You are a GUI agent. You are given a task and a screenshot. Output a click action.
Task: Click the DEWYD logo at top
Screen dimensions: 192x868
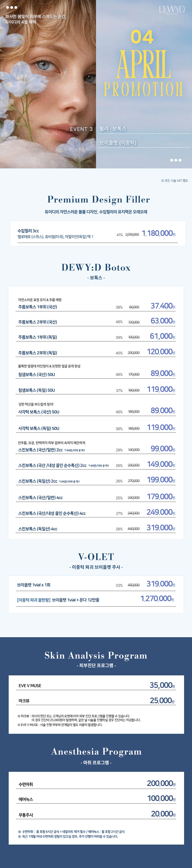(172, 10)
